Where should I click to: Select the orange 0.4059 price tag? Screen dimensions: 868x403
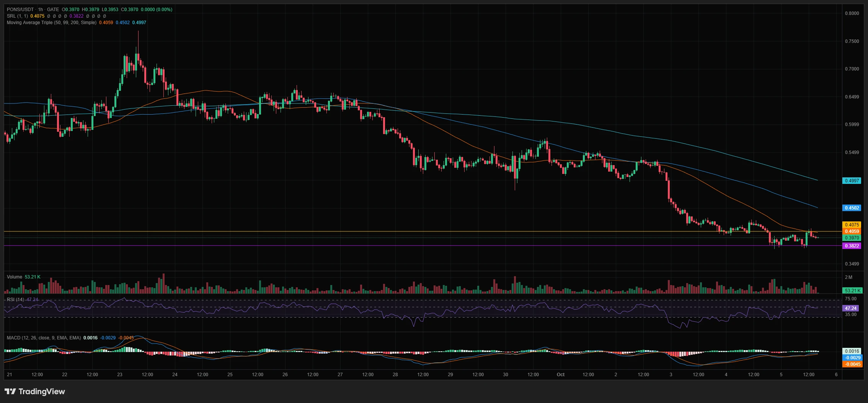(x=852, y=231)
